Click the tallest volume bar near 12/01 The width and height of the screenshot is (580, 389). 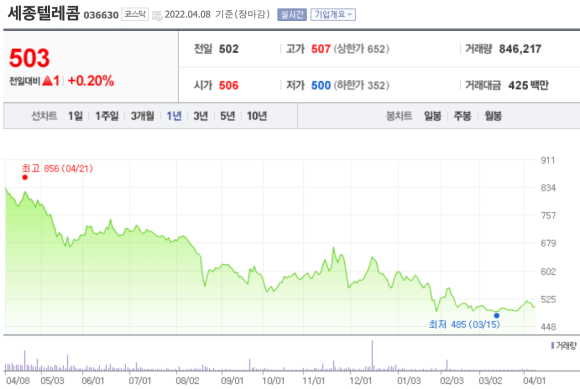[x=372, y=355]
